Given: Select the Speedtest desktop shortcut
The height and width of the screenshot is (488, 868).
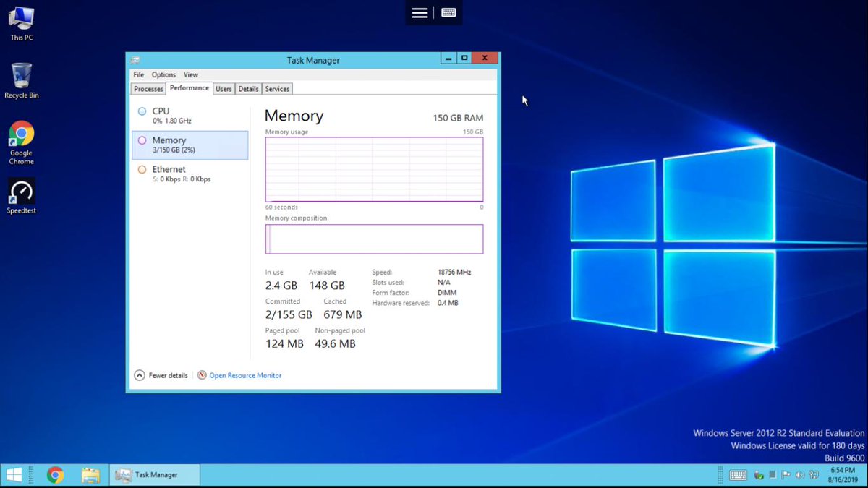Looking at the screenshot, I should 22,196.
